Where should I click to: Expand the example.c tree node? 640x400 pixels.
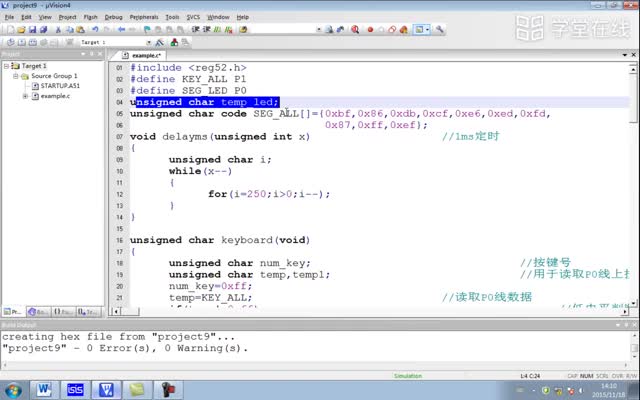point(25,96)
